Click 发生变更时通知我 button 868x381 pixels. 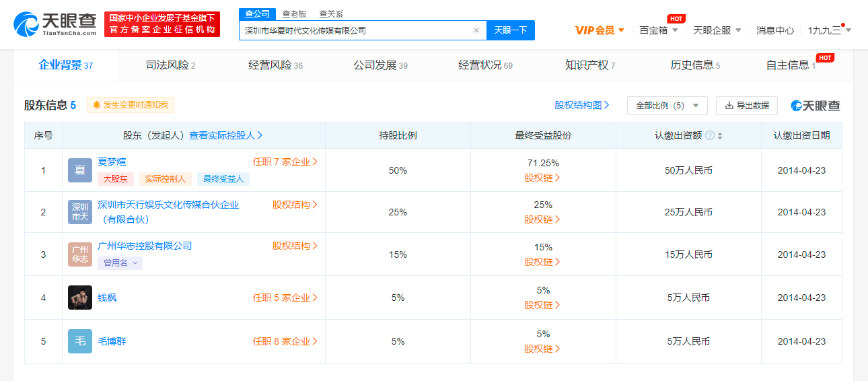pos(131,105)
